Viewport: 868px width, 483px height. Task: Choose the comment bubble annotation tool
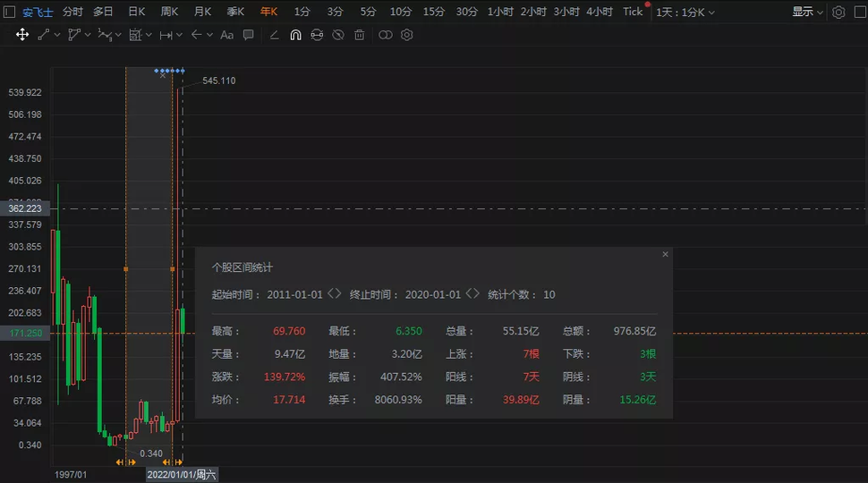coord(249,35)
